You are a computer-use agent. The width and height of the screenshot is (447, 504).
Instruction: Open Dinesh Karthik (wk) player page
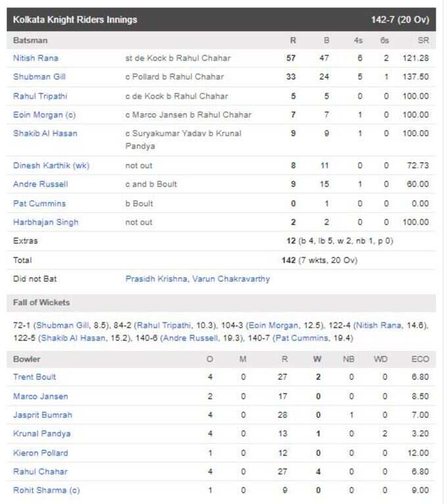tap(51, 166)
